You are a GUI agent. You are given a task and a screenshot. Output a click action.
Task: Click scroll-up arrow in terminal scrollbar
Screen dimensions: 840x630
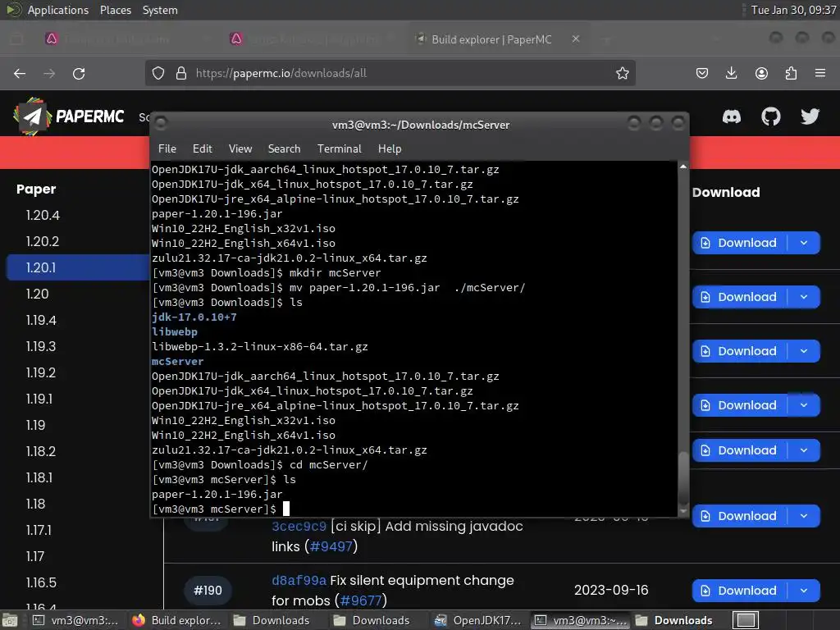pos(683,167)
